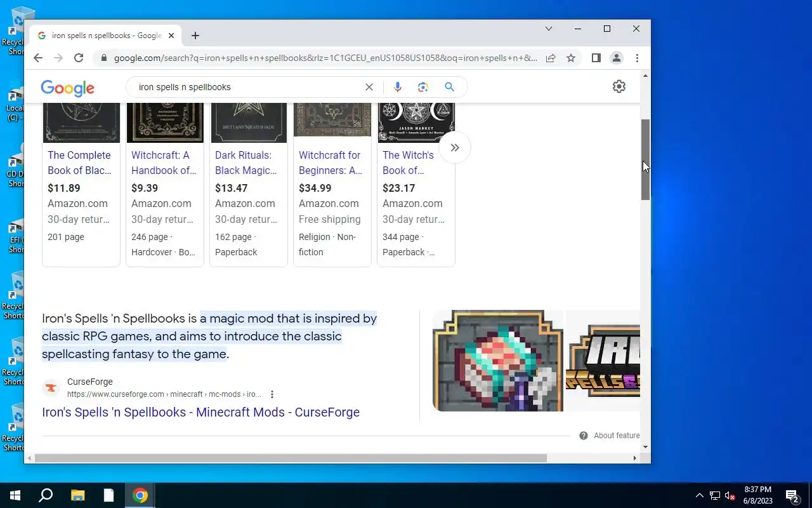Screen dimensions: 812x508
Task: Open Iron's Spells 'n Spellbooks CurseForge link
Action: tap(200, 412)
